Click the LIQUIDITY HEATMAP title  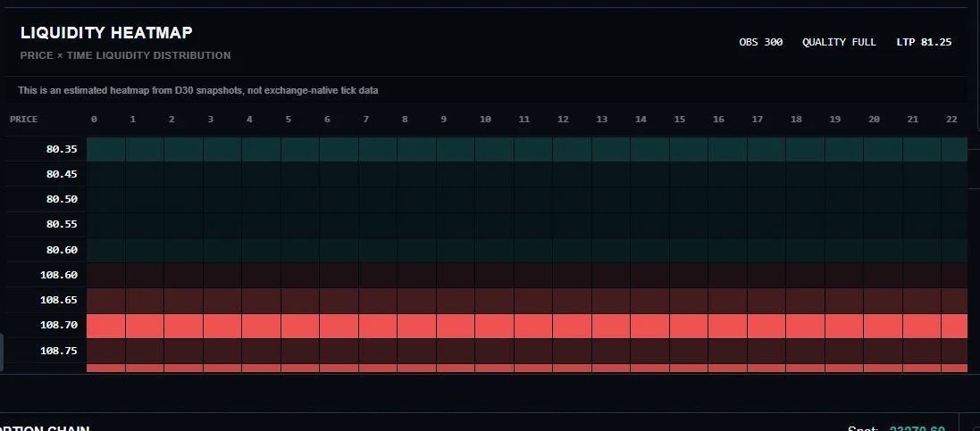[x=106, y=32]
